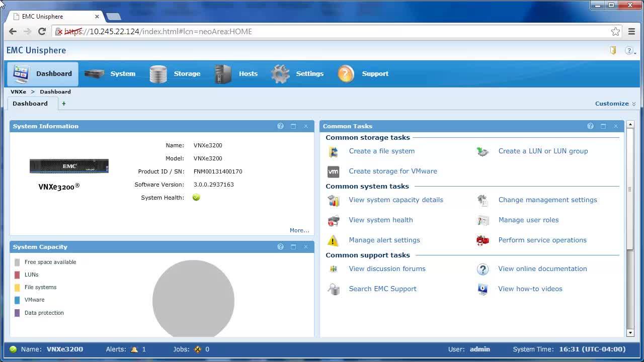Click the VNXe breadcrumb link
Screen dimensions: 644x362
pos(18,92)
